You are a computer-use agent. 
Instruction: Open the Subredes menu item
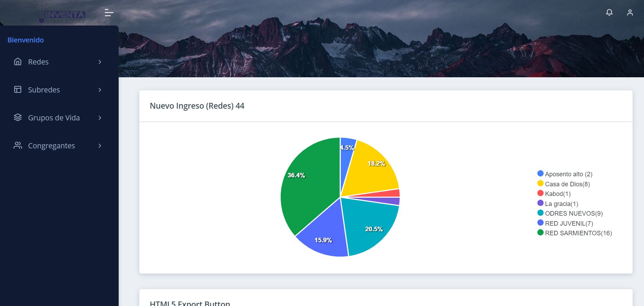[44, 90]
